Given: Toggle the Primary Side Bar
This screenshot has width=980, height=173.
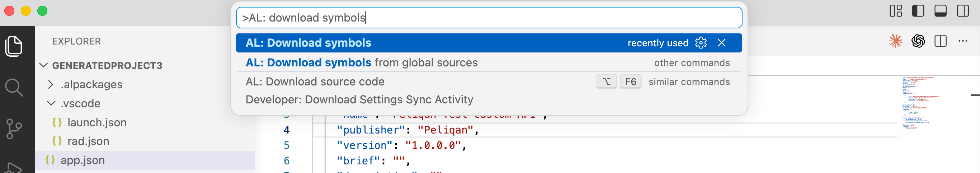Looking at the screenshot, I should point(918,11).
